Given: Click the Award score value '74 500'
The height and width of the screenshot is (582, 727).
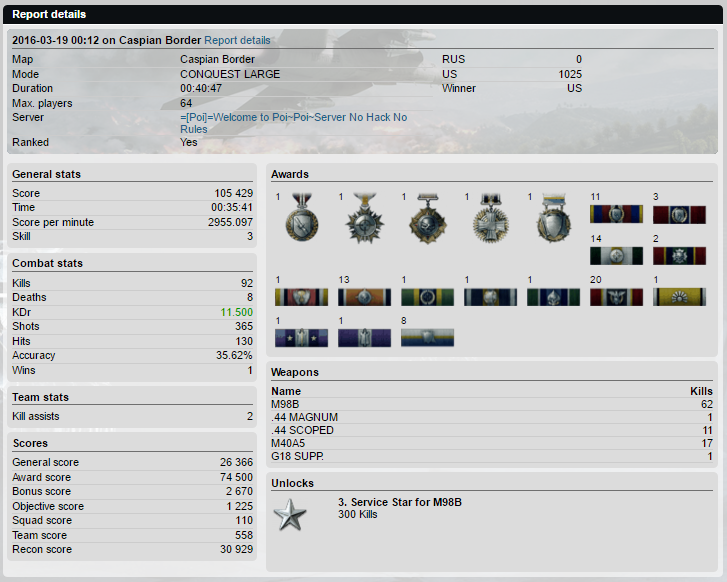Looking at the screenshot, I should (x=236, y=477).
